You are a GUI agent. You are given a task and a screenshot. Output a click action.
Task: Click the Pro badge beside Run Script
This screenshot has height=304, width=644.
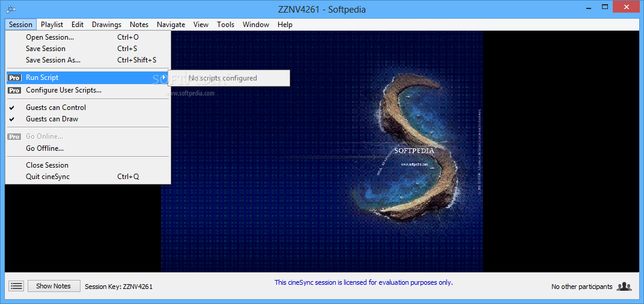click(x=14, y=78)
